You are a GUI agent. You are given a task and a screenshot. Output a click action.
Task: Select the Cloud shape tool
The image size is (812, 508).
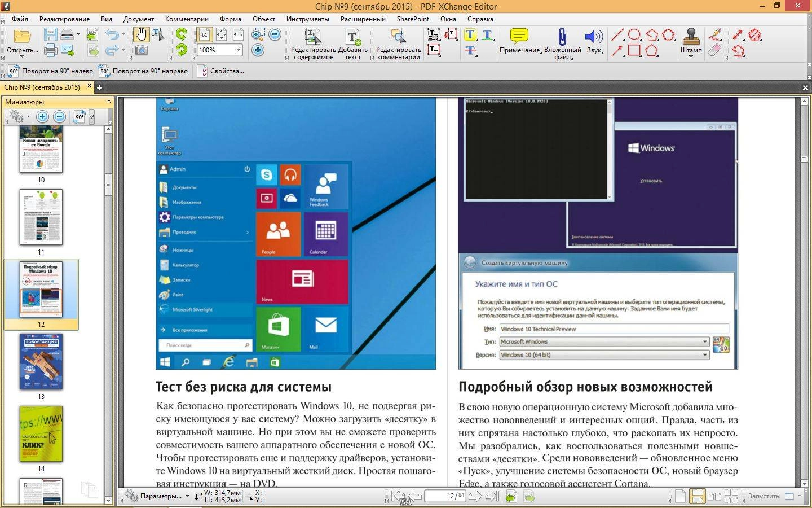669,35
